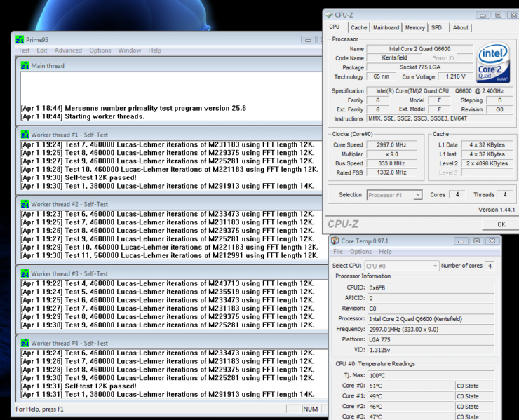Open the Advanced menu in Prime95
Image resolution: width=519 pixels, height=420 pixels.
(68, 50)
